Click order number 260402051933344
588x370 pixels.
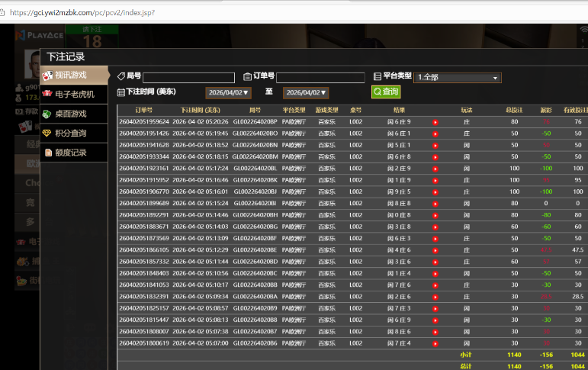pyautogui.click(x=143, y=156)
